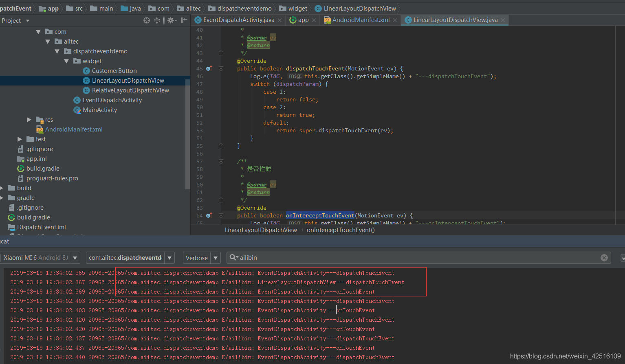Click the onInterceptTouchEvent() breadcrumb below the editor

tap(341, 230)
